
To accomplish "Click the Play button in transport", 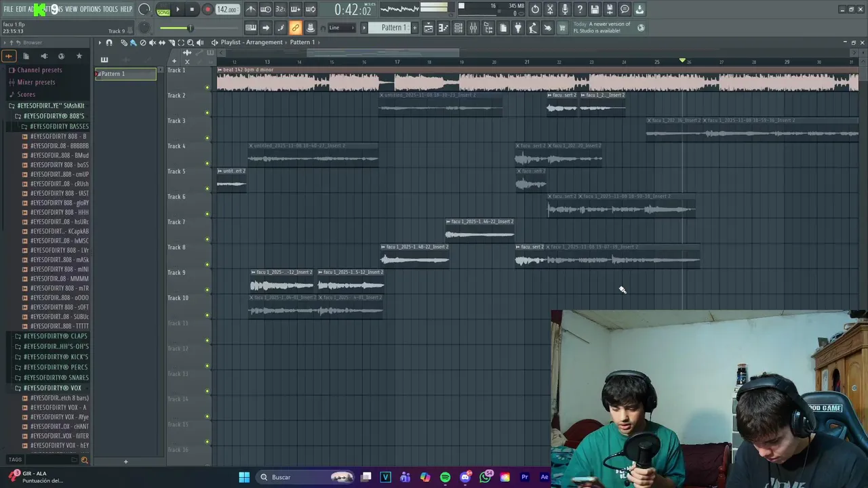I will [x=178, y=9].
